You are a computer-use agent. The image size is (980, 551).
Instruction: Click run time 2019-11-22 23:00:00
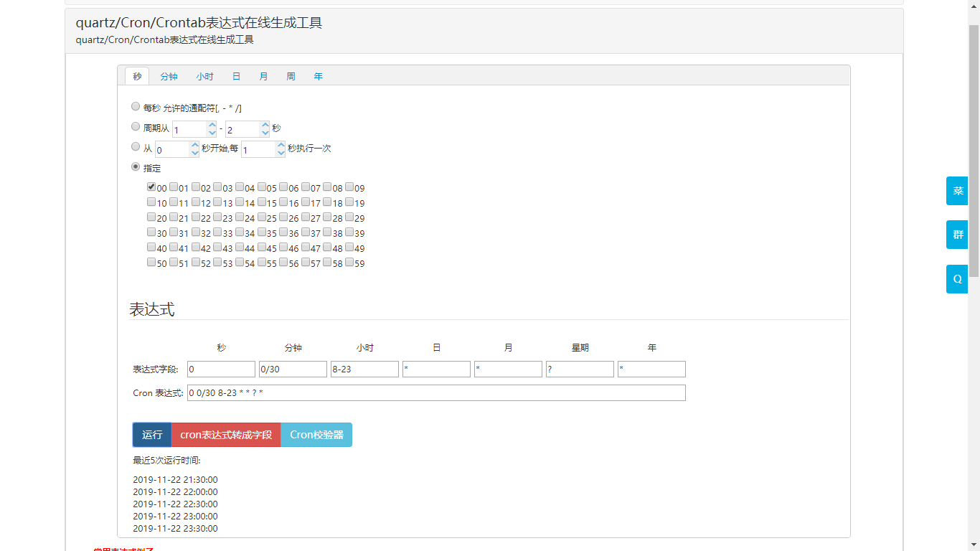tap(175, 517)
